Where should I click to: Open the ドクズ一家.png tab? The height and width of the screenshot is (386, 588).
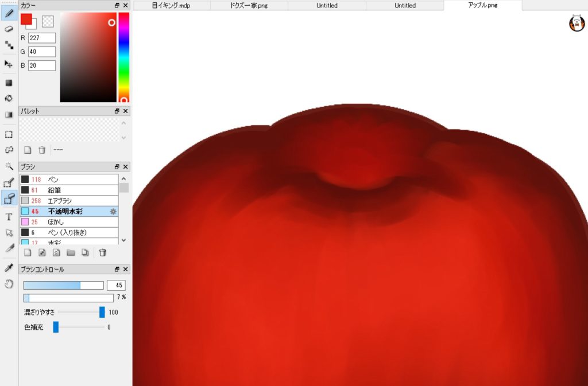(x=249, y=6)
